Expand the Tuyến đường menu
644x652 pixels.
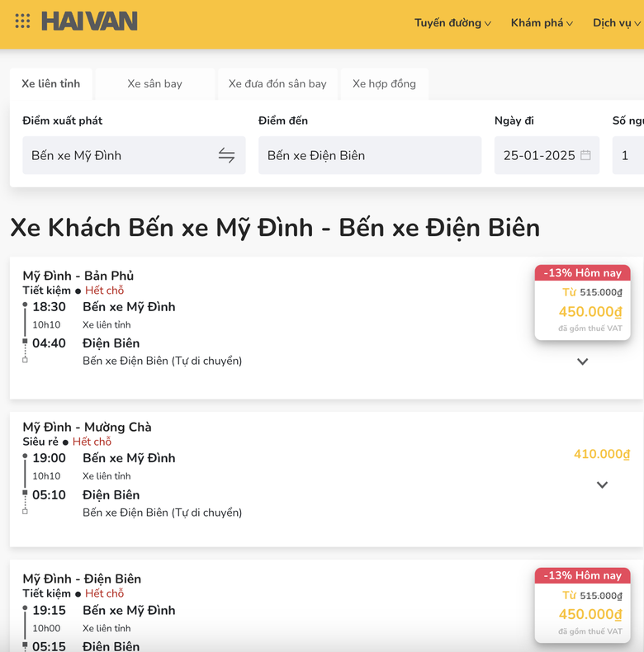click(x=452, y=23)
